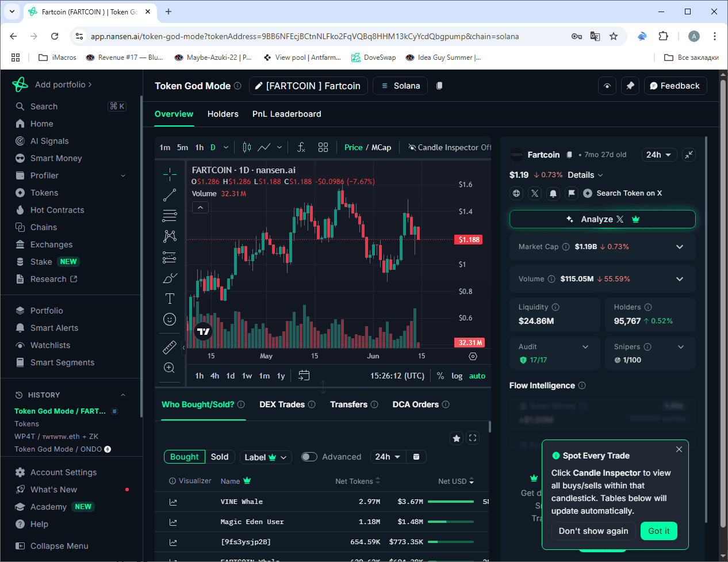Open the calendar date picker beside 24h

[416, 457]
